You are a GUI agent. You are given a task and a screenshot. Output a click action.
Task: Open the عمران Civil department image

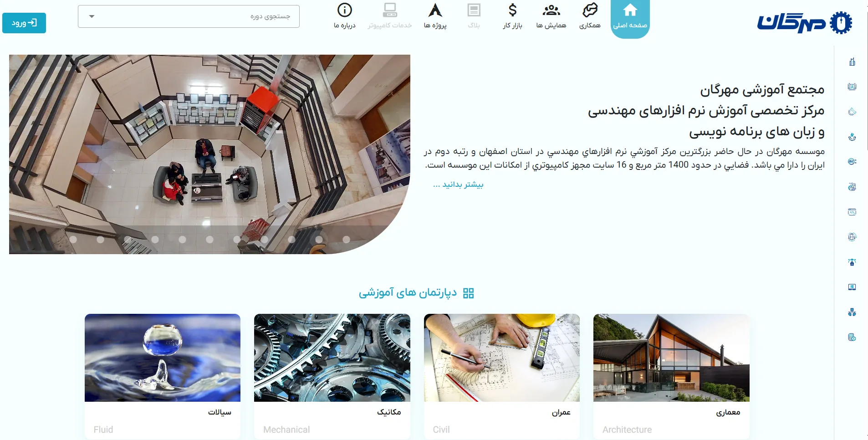click(x=502, y=358)
